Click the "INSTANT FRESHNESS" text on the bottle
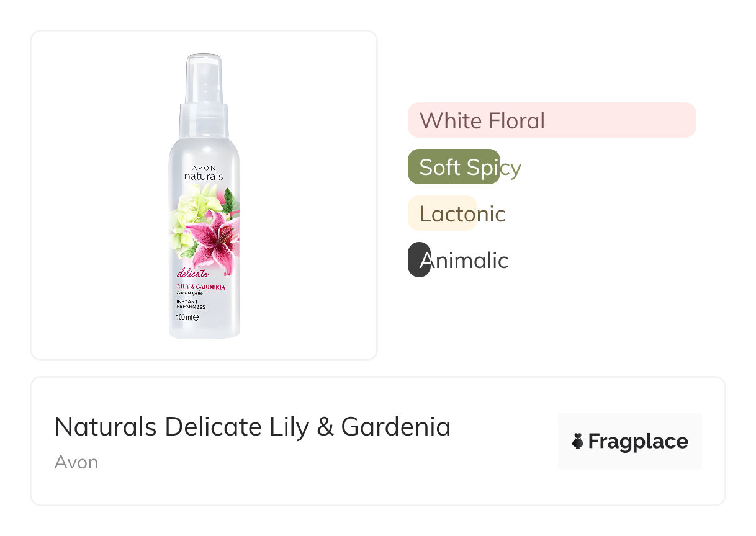Screen dimensions: 756x536 [x=191, y=304]
